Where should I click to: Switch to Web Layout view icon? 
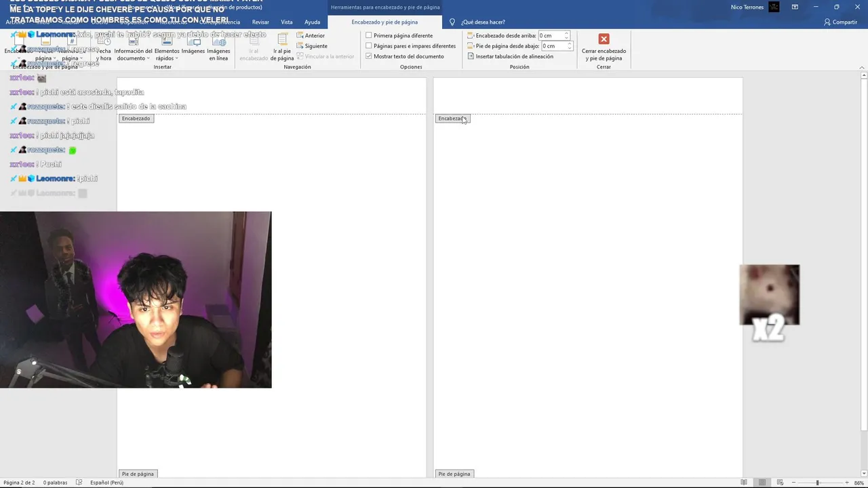pyautogui.click(x=780, y=483)
